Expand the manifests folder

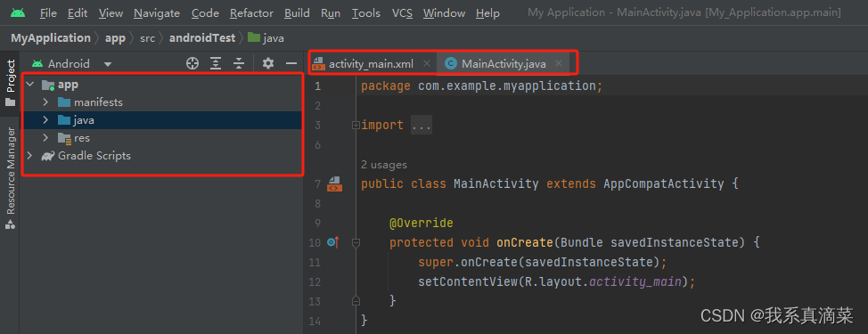pyautogui.click(x=46, y=102)
